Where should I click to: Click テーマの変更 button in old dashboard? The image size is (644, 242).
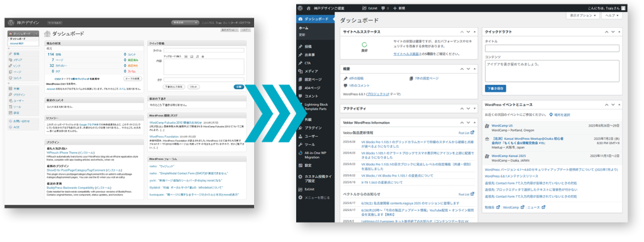click(133, 78)
